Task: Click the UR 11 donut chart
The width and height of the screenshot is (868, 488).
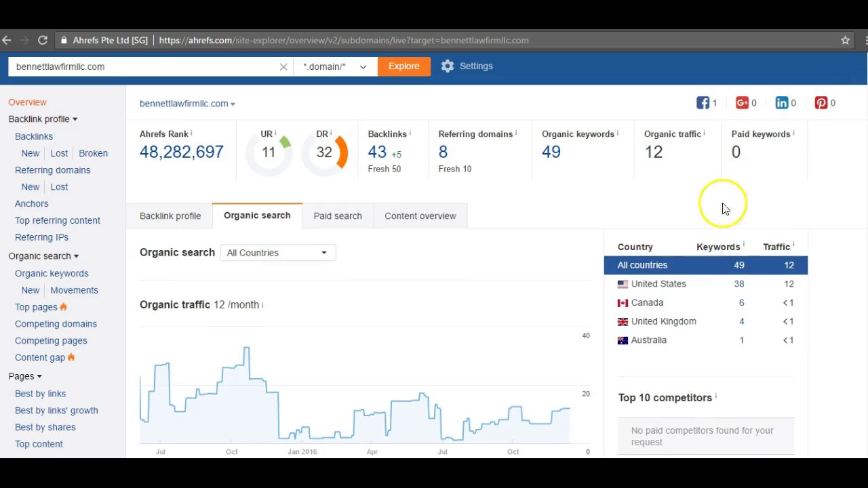Action: [x=269, y=152]
